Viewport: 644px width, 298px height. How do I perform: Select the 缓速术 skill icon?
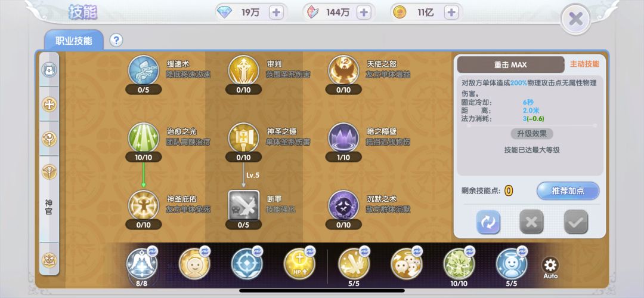143,70
